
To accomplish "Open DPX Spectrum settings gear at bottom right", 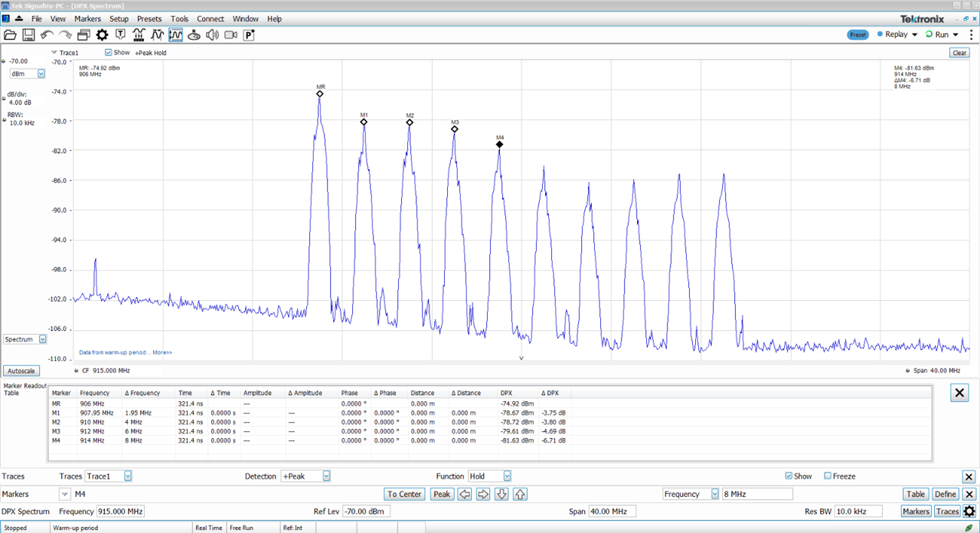I will (x=969, y=512).
